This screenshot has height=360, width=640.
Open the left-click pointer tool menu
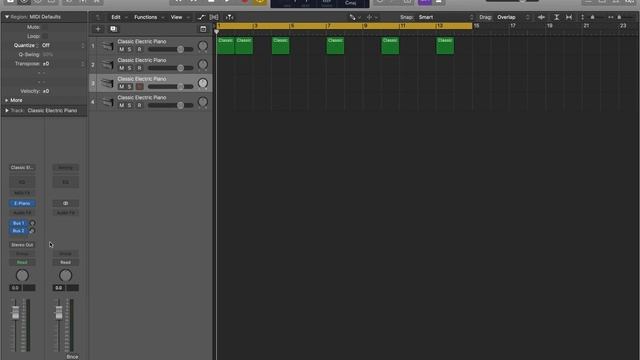tap(355, 17)
